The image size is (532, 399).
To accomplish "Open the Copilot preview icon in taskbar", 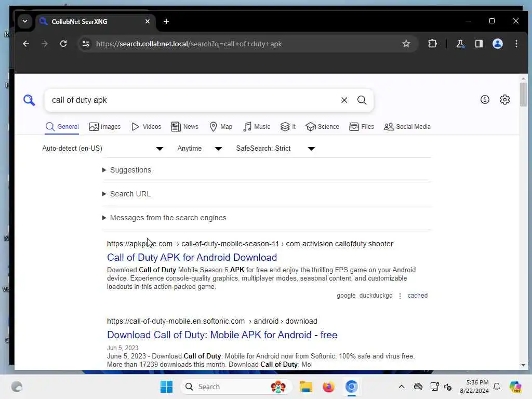I will [515, 387].
